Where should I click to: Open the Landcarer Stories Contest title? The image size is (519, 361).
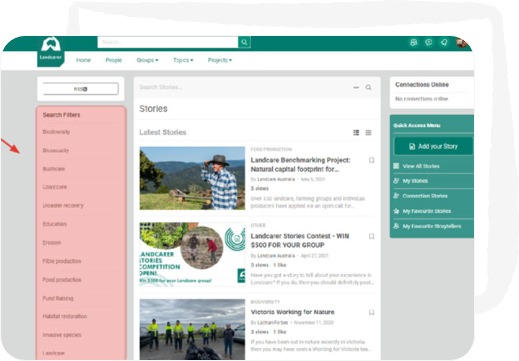point(300,241)
